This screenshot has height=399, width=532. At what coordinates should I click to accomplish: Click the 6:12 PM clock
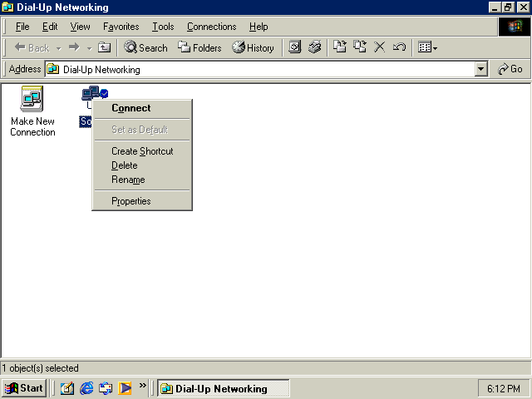click(x=504, y=388)
